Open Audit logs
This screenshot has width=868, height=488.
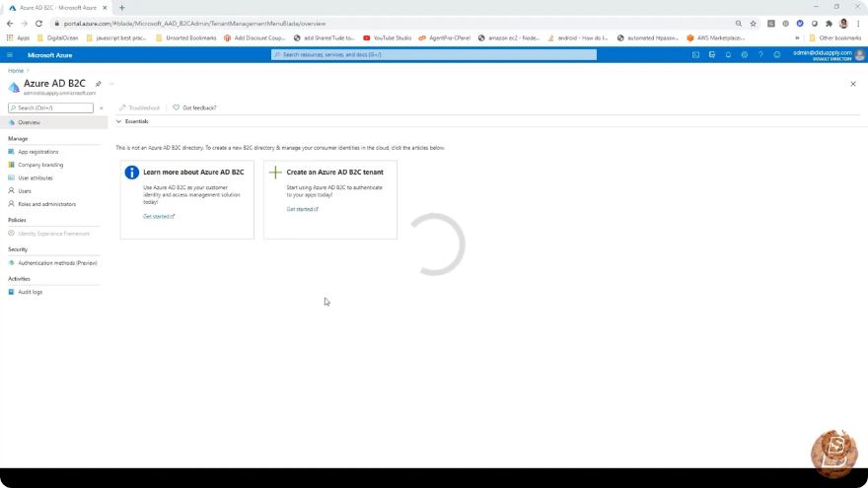point(30,292)
